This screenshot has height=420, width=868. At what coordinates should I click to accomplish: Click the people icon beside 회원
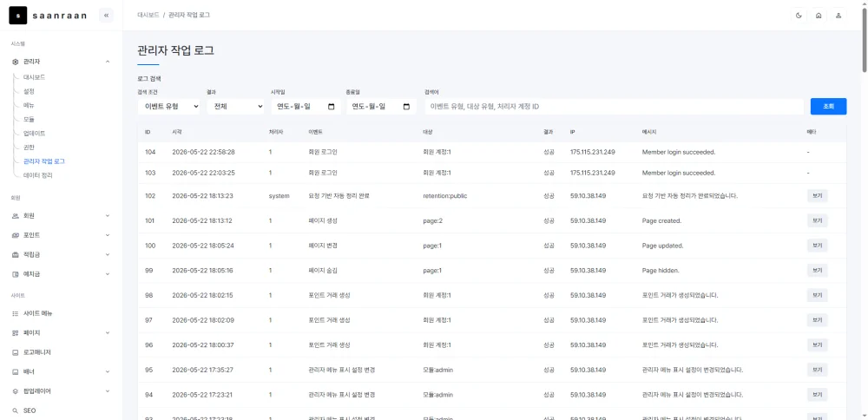click(x=16, y=216)
